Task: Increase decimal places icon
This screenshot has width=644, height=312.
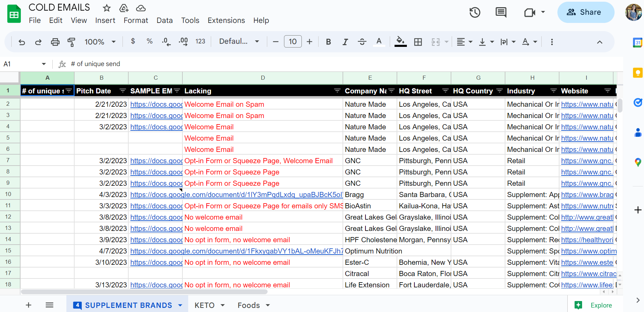Action: pyautogui.click(x=183, y=42)
